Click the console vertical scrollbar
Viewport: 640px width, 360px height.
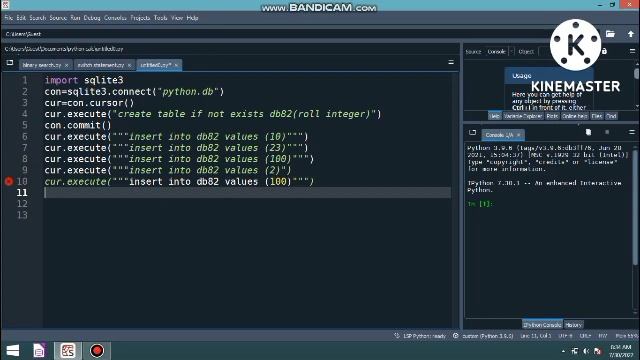[x=636, y=208]
